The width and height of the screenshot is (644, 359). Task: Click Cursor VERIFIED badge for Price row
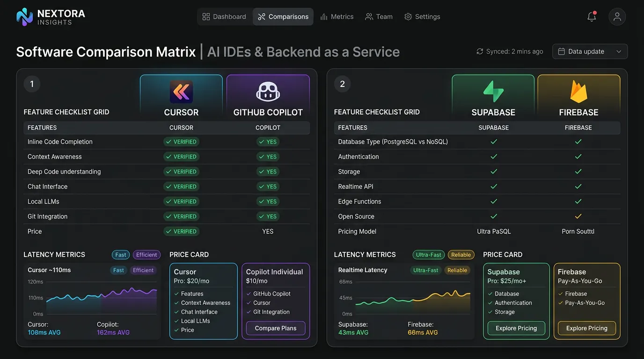[181, 231]
